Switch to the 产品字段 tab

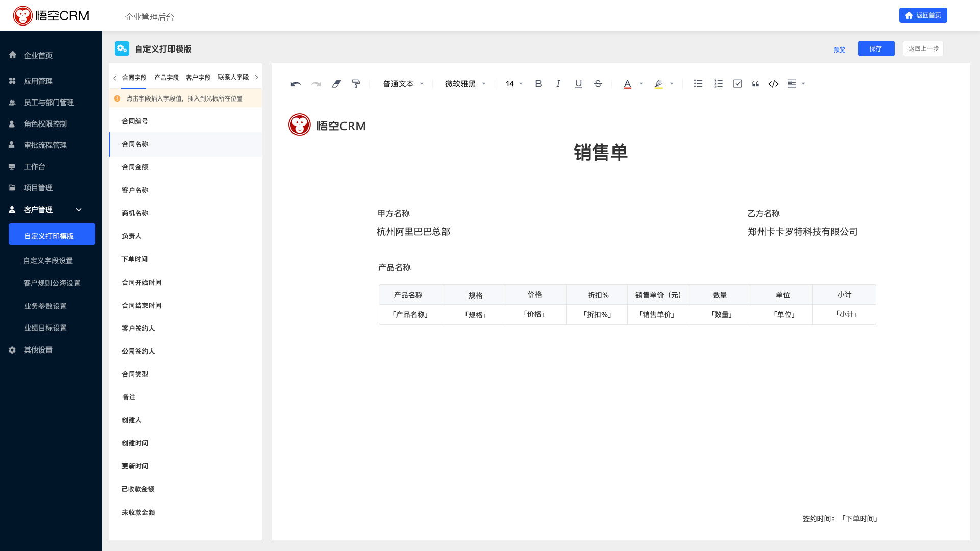[x=166, y=78]
